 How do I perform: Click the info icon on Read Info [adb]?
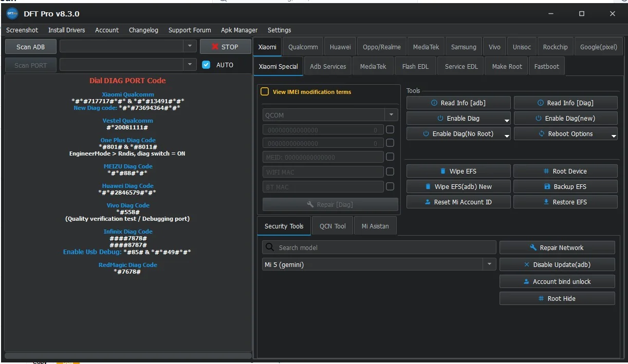[x=434, y=103]
